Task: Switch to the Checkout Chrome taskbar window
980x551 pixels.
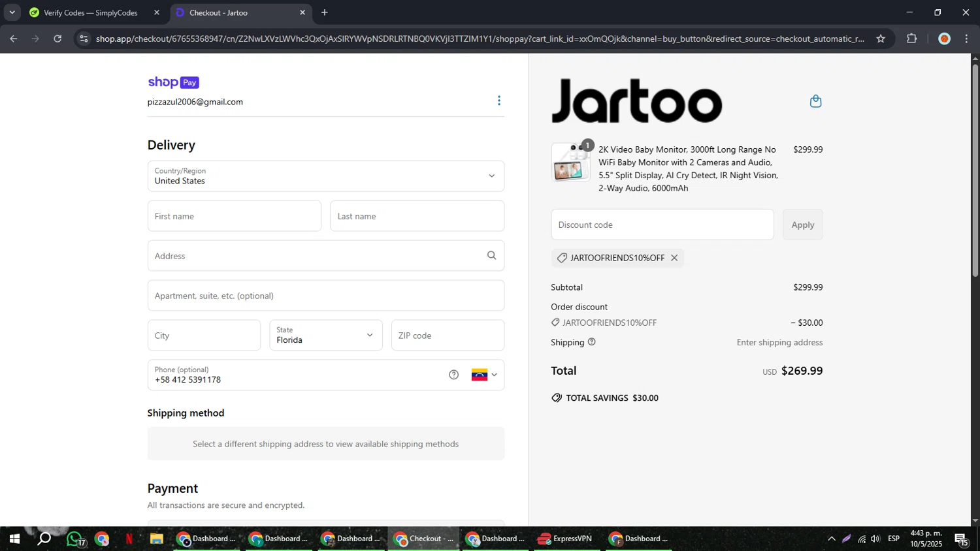Action: click(423, 539)
